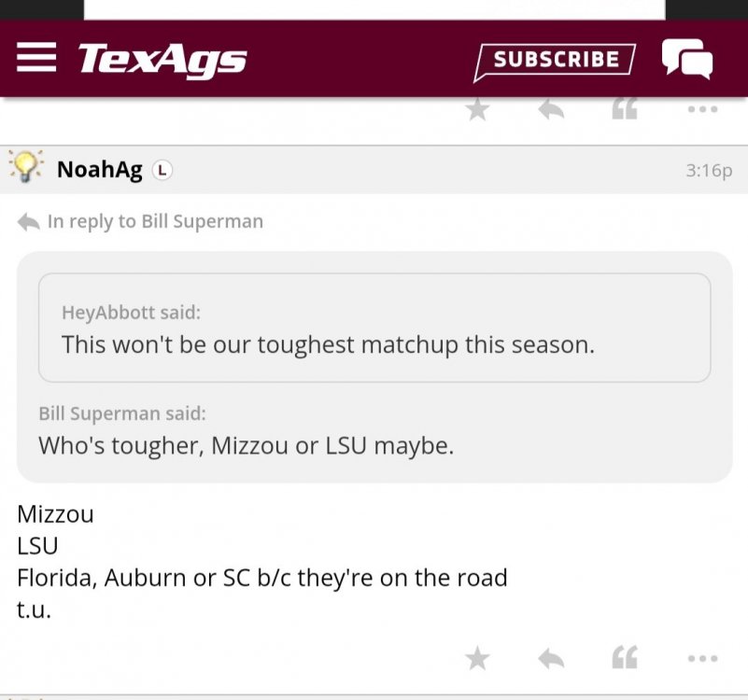This screenshot has width=748, height=700.
Task: Star the previous post at top
Action: click(x=477, y=110)
